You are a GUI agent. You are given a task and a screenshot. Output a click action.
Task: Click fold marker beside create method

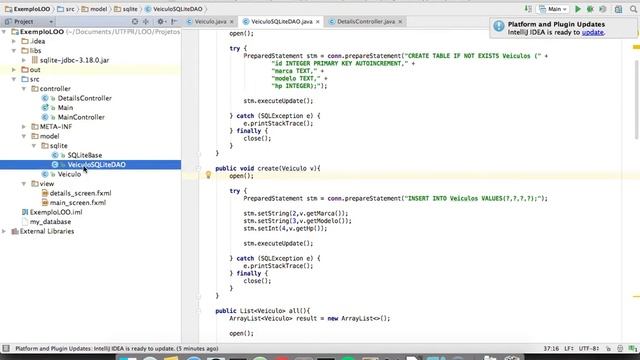(x=198, y=168)
